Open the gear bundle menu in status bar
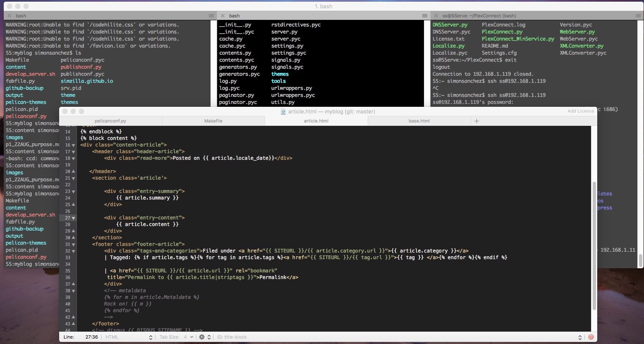 (x=202, y=337)
